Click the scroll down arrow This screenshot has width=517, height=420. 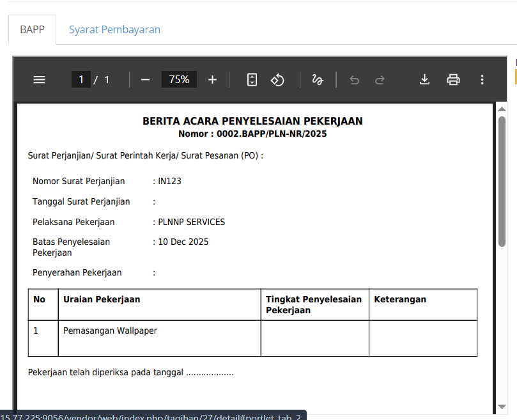tap(502, 407)
